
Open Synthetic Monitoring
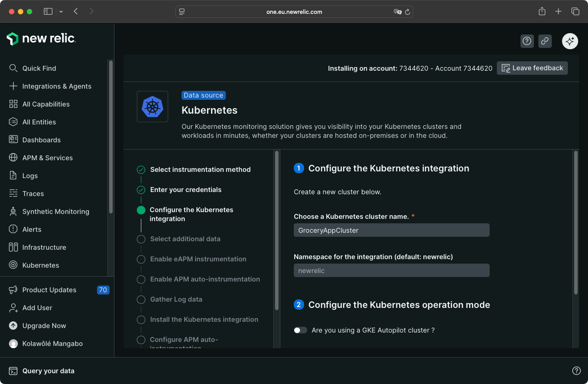(55, 211)
